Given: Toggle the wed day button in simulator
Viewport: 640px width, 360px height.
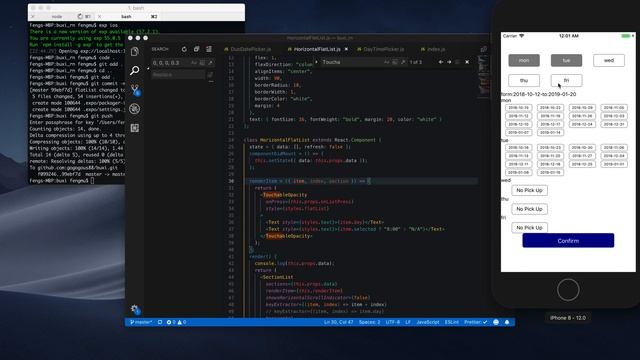Looking at the screenshot, I should click(609, 60).
